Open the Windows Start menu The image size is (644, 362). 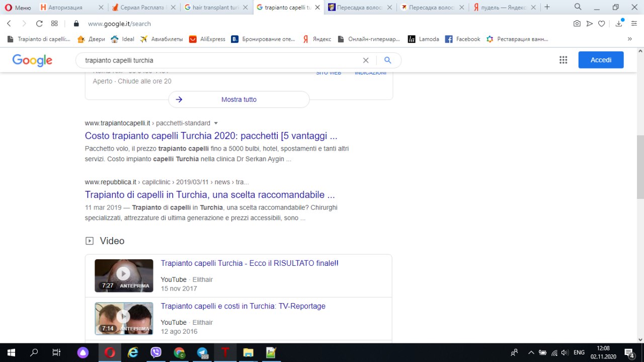[x=11, y=352]
